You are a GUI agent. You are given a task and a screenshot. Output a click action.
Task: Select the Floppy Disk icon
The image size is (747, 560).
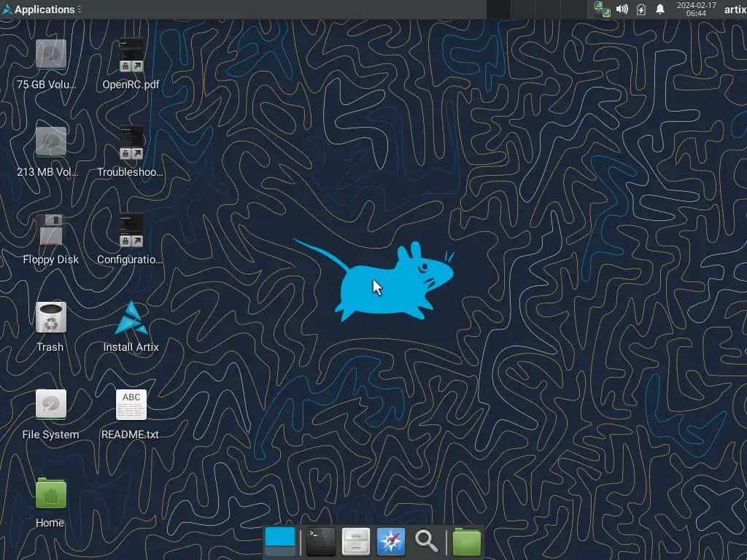pyautogui.click(x=50, y=229)
